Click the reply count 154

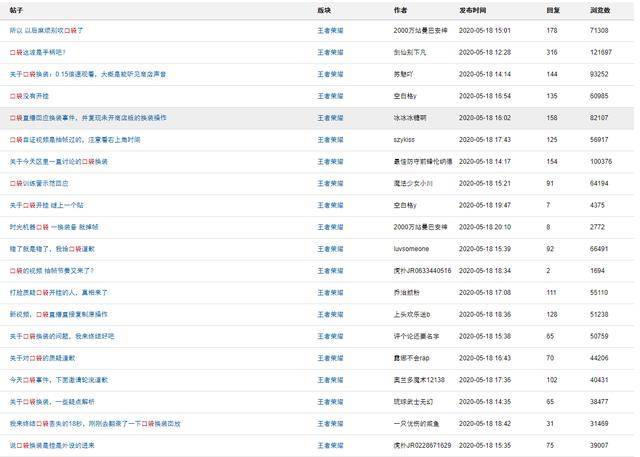coord(552,162)
